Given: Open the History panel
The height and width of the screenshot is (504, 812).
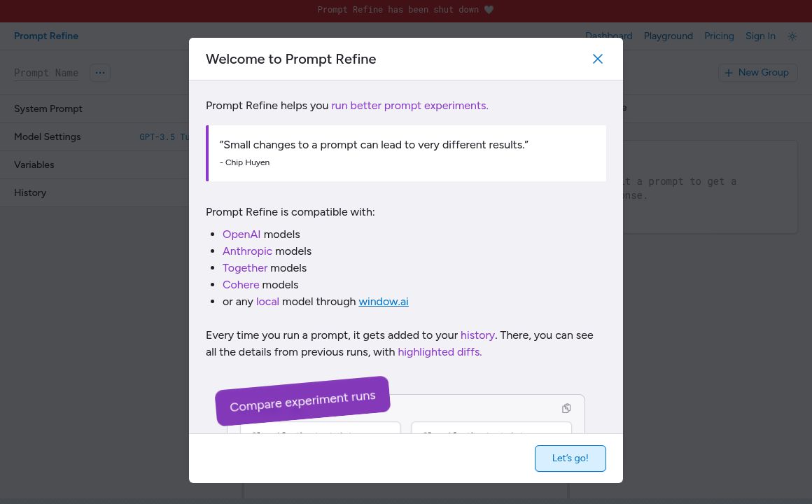Looking at the screenshot, I should [30, 192].
